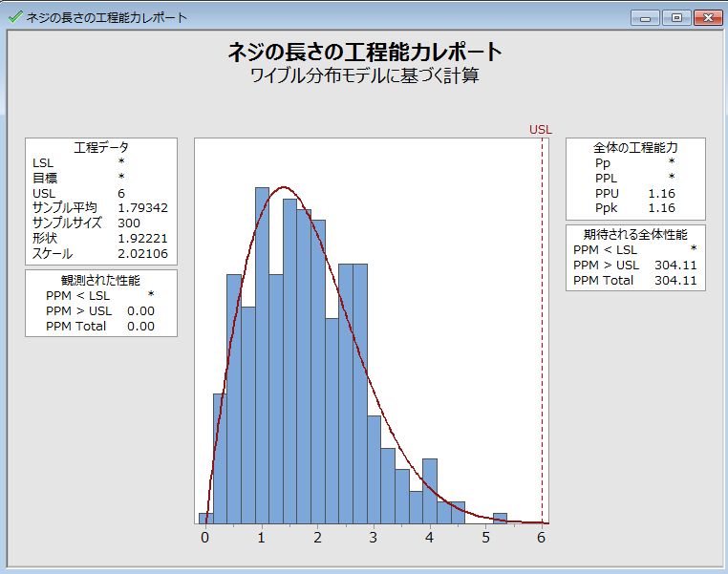Screen dimensions: 728x574
Task: Click the 観測された性能 table heading
Action: (x=100, y=280)
